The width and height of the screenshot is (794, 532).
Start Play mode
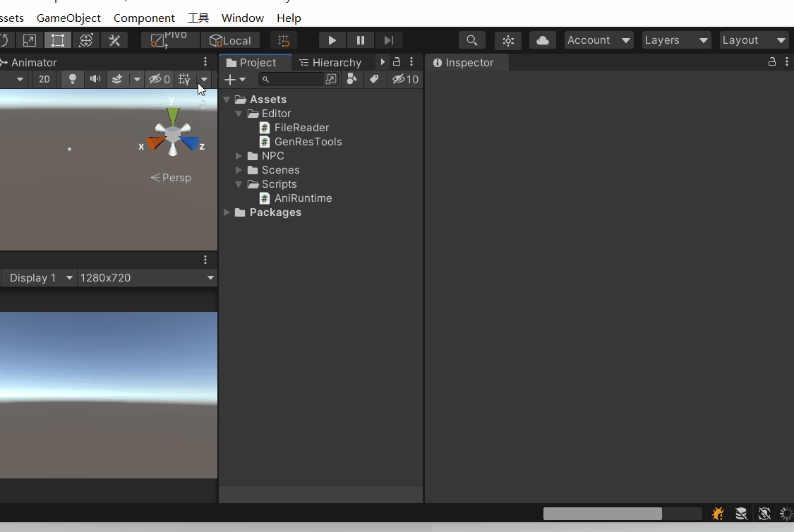point(332,40)
